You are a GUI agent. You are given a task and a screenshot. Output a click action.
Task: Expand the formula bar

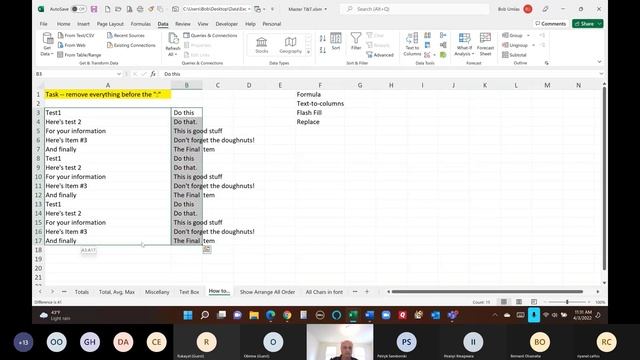point(601,74)
